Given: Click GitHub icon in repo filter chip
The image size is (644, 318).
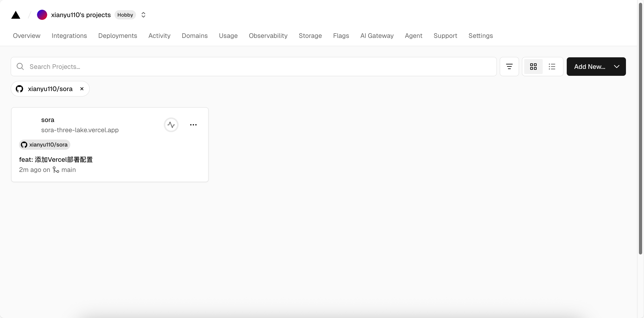Looking at the screenshot, I should (x=19, y=89).
